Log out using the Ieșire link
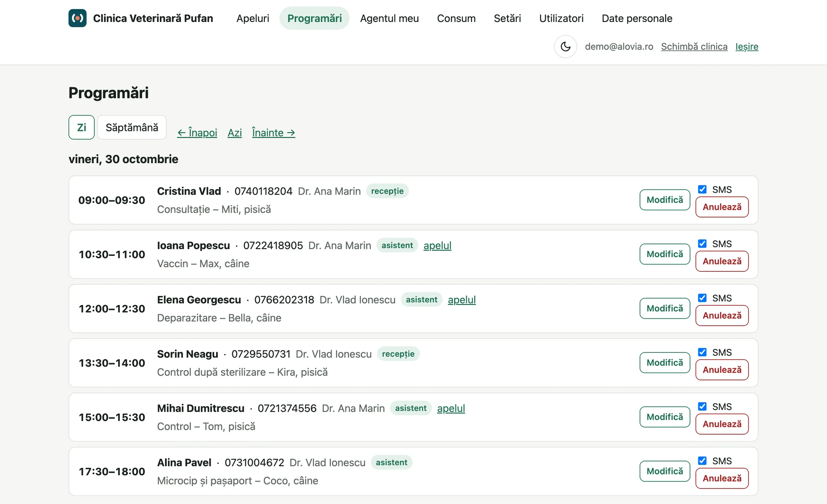The width and height of the screenshot is (827, 504). (746, 47)
